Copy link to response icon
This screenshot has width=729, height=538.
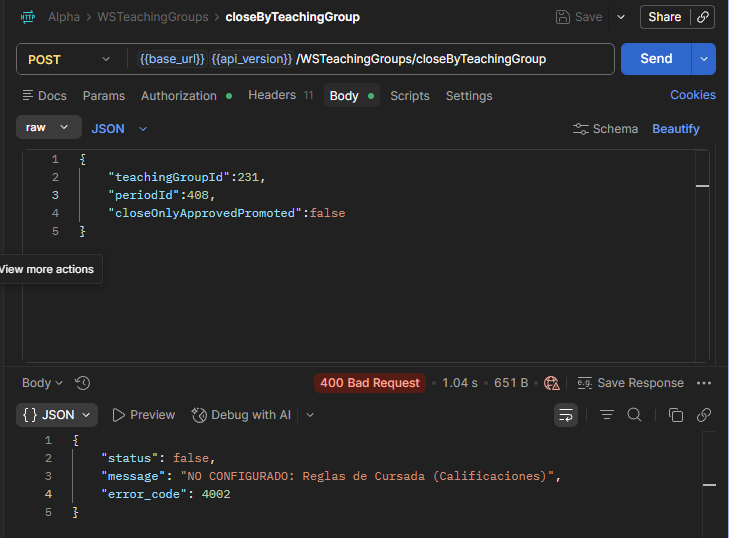704,415
